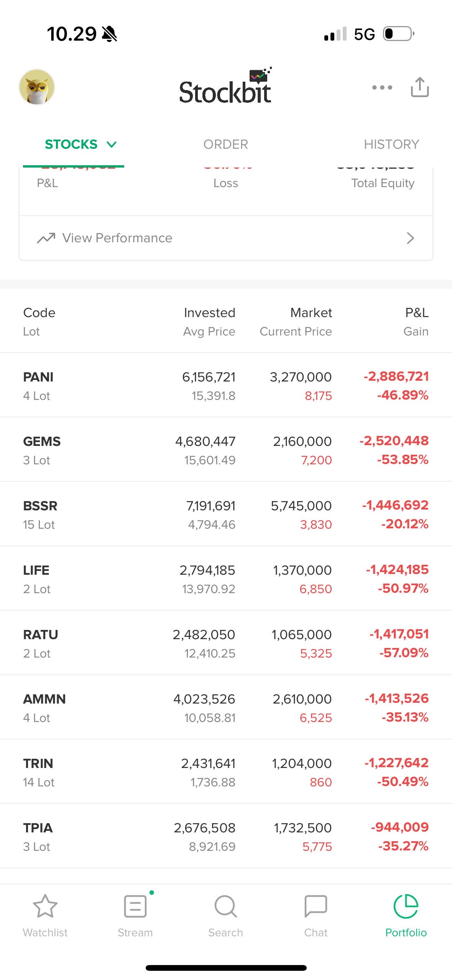Open View Performance right chevron

pos(410,238)
